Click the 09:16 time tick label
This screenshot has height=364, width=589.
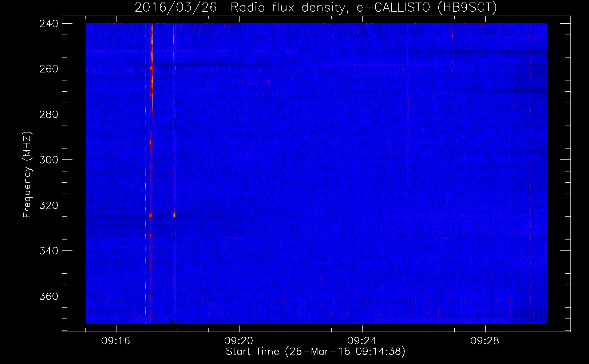tap(116, 341)
